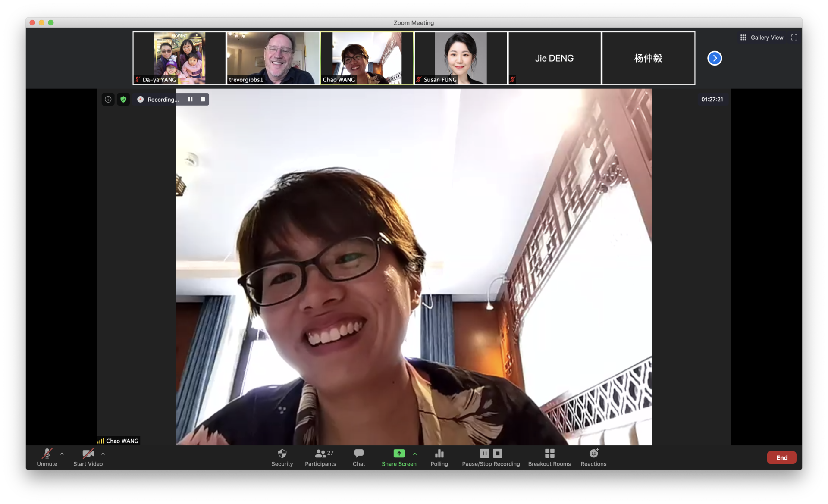
Task: Expand share options arrow beside Share Screen
Action: point(415,454)
